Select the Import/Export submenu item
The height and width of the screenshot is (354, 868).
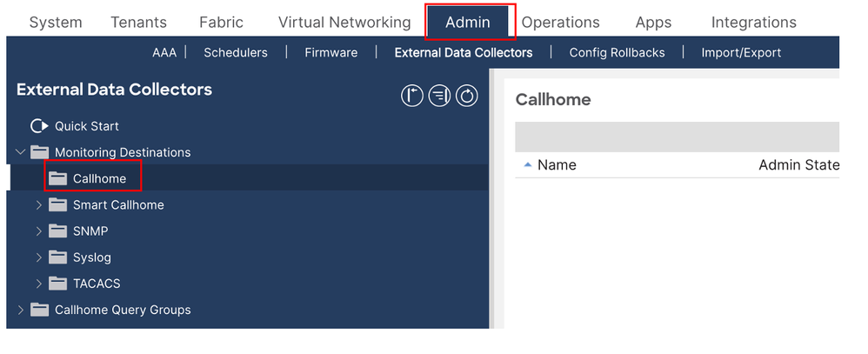tap(741, 53)
